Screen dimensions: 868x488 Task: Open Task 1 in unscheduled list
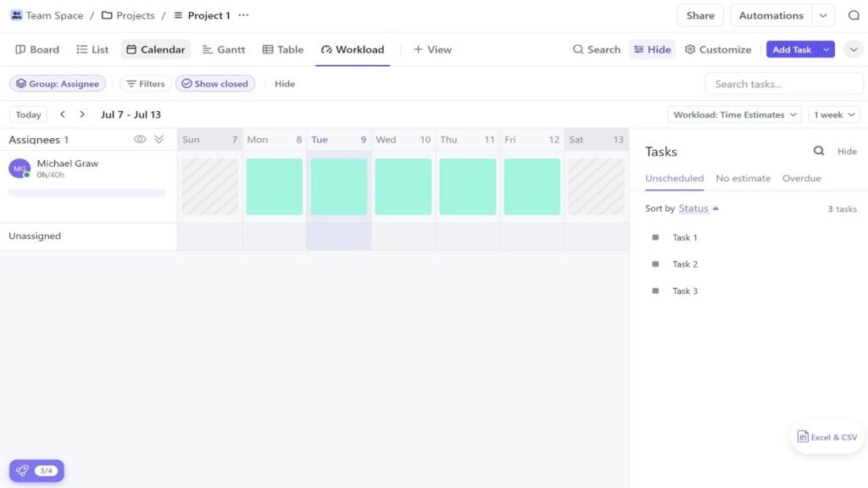(685, 237)
